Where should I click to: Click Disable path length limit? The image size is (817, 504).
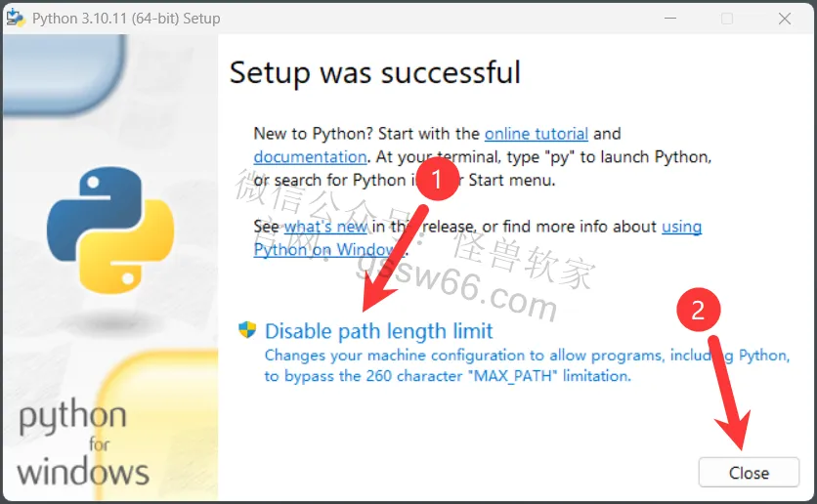point(379,331)
